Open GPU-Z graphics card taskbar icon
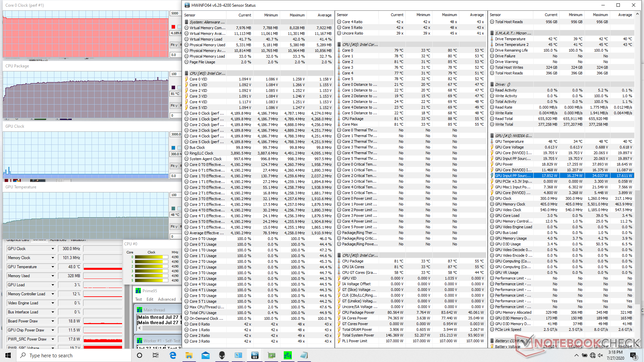Screen dimensions: 644x362 click(x=271, y=355)
